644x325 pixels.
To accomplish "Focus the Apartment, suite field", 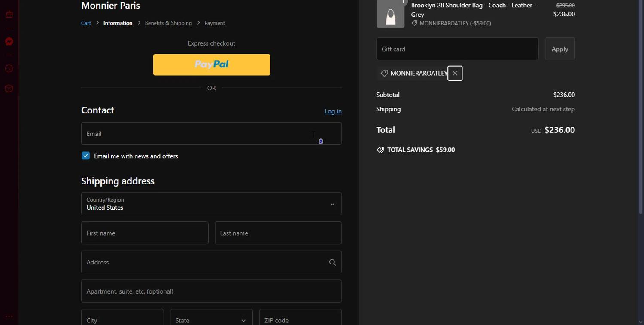I will pyautogui.click(x=211, y=291).
